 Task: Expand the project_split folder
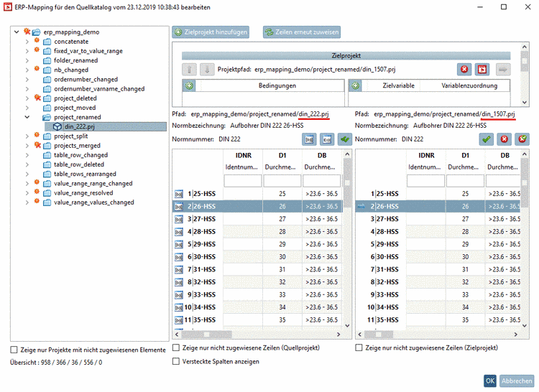coord(27,136)
